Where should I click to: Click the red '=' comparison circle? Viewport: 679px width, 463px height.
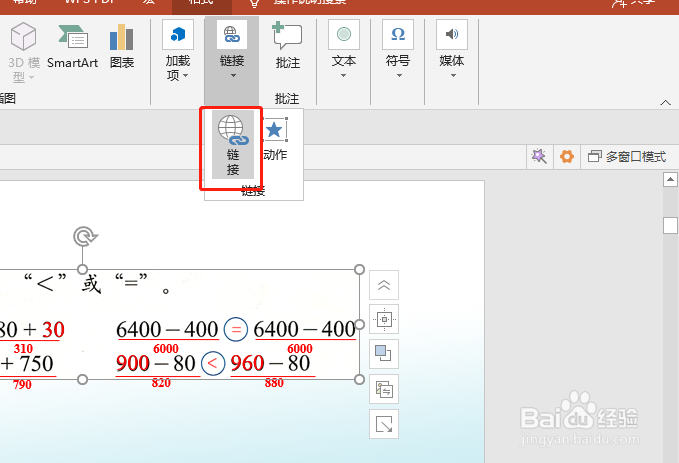(236, 330)
